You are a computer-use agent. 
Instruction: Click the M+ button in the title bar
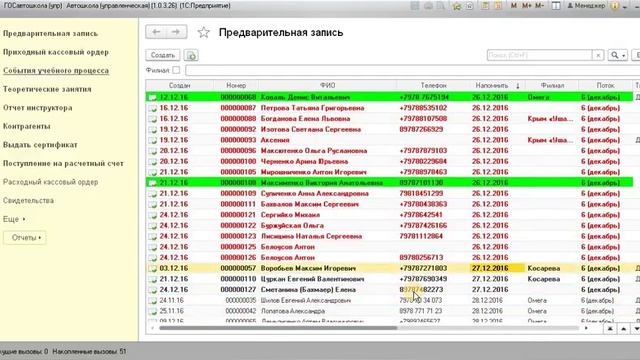(x=527, y=6)
